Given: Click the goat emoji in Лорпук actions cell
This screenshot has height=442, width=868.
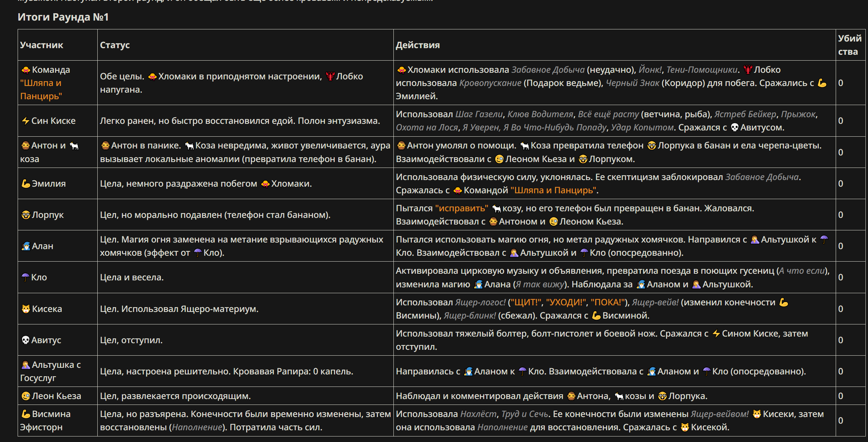Looking at the screenshot, I should pyautogui.click(x=497, y=208).
